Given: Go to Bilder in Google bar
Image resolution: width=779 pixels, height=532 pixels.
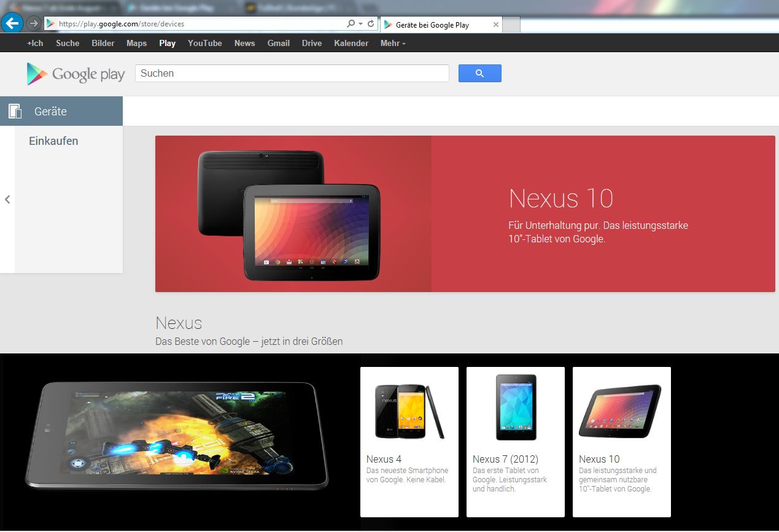Looking at the screenshot, I should pos(103,43).
